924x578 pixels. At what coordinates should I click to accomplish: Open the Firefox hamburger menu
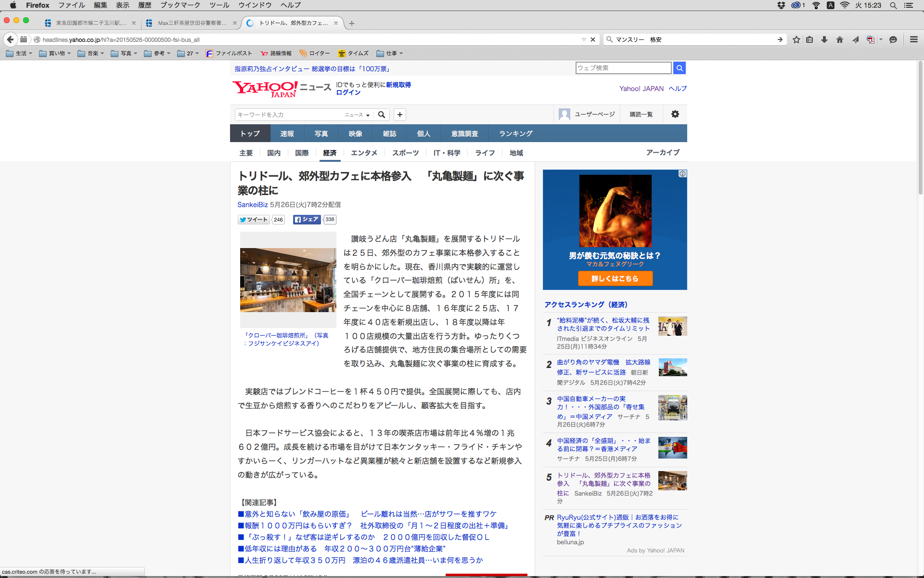913,39
